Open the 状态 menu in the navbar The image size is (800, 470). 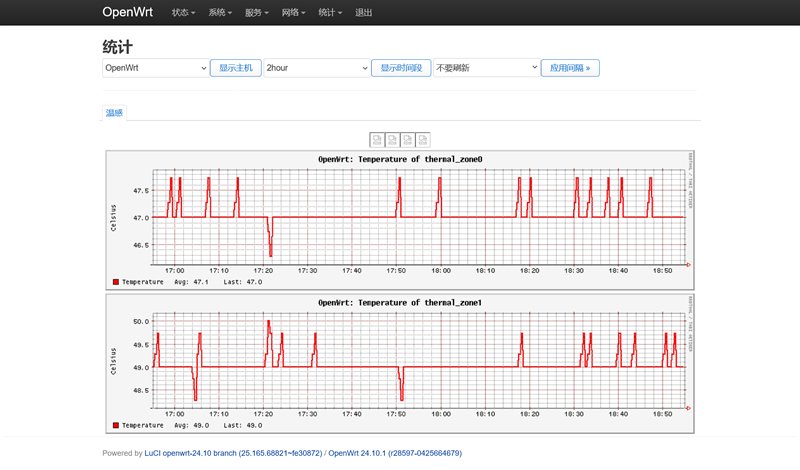coord(182,13)
